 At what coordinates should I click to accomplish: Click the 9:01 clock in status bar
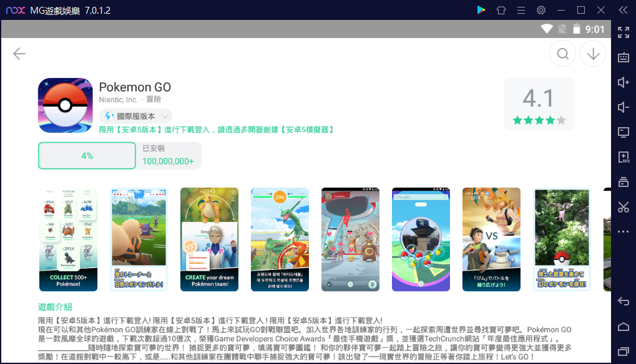[x=595, y=29]
